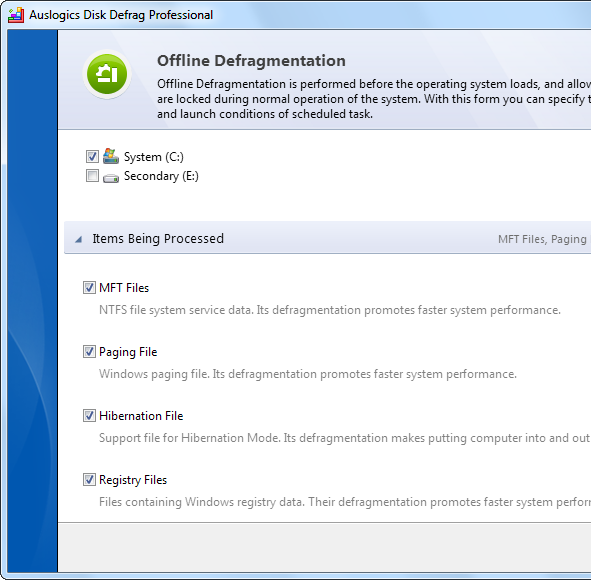Screen dimensions: 591x580
Task: Click the Registry Files label
Action: tap(133, 481)
